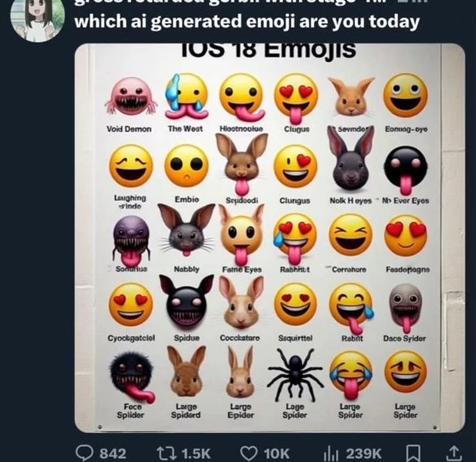Click the 239K views count

pyautogui.click(x=365, y=453)
